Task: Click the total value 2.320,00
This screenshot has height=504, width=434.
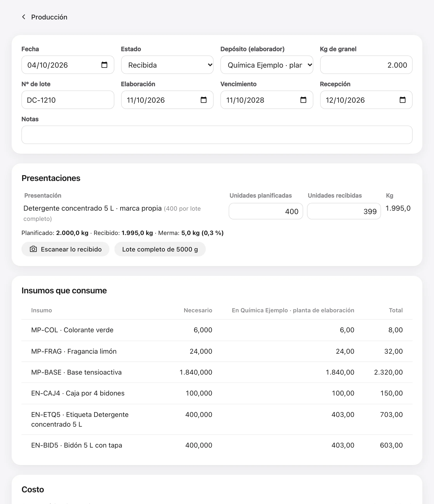Action: [x=388, y=372]
